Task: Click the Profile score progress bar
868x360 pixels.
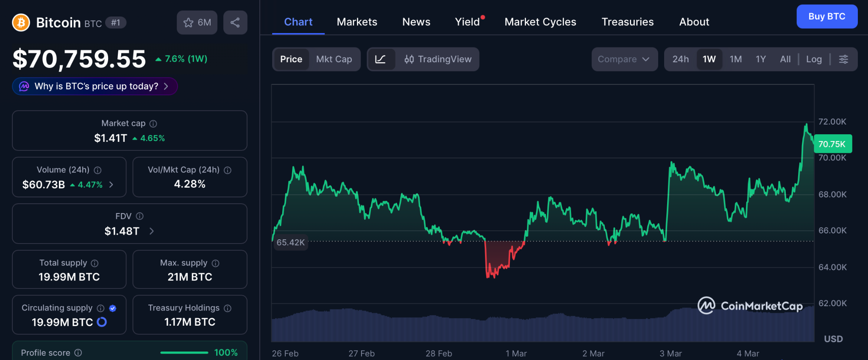Action: [x=184, y=352]
